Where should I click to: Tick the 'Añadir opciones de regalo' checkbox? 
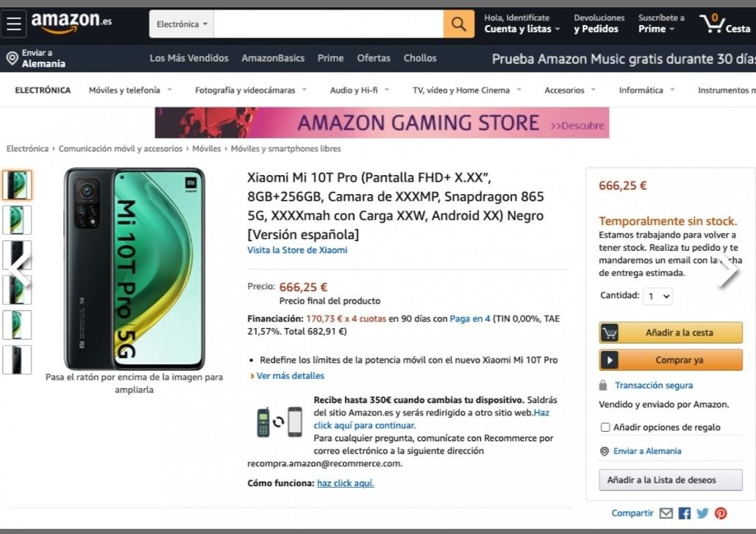[x=605, y=427]
